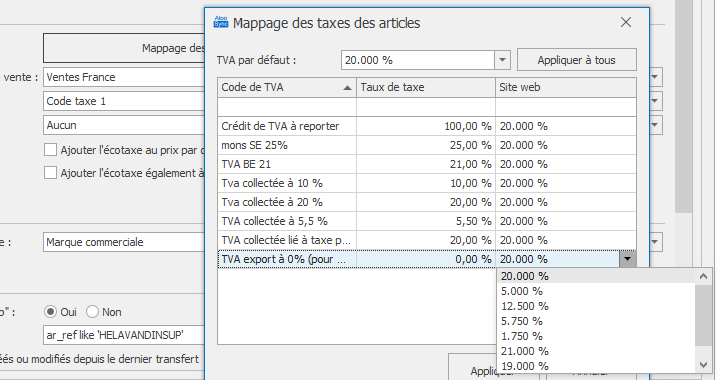Image resolution: width=720 pixels, height=380 pixels.
Task: Click the 100,00 % tax rate cell
Action: [x=426, y=126]
